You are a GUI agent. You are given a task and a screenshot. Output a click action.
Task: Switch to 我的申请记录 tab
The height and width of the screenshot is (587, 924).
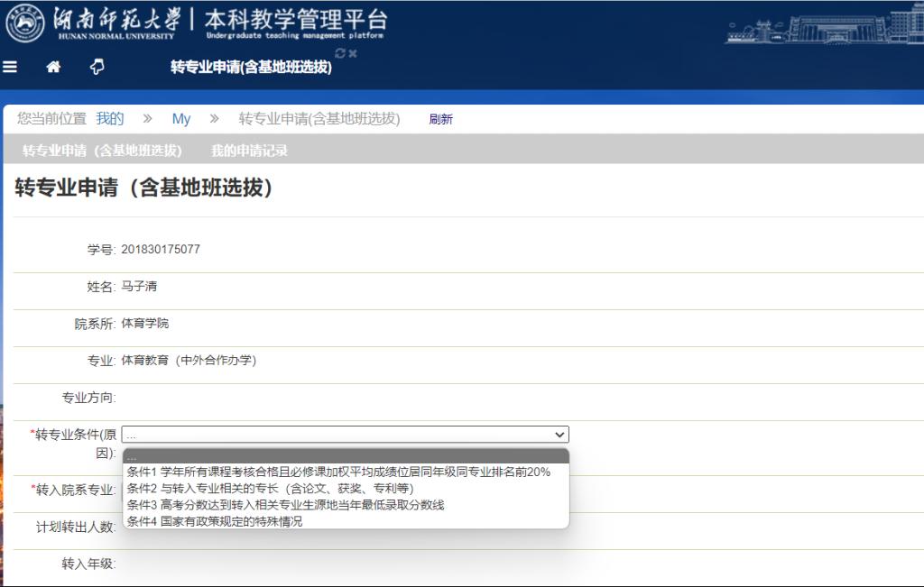pos(249,151)
